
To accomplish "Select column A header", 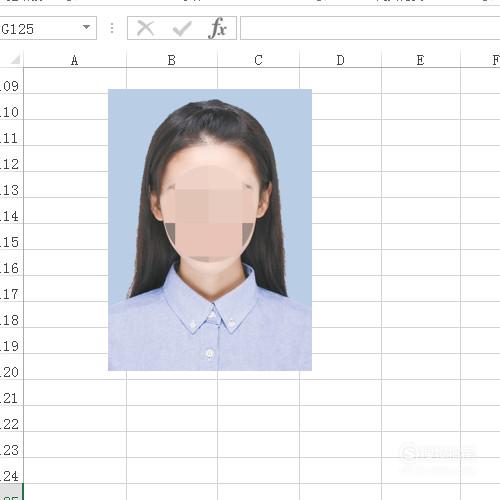I will [75, 60].
